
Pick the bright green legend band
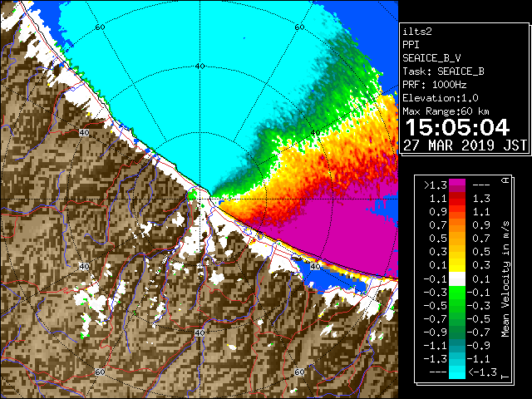click(x=457, y=293)
